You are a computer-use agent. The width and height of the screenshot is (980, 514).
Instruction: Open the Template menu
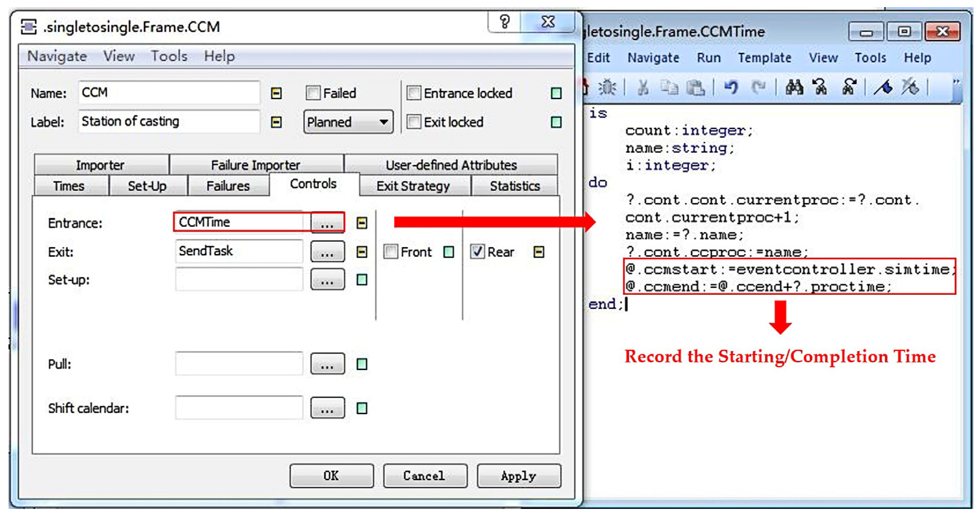(764, 58)
